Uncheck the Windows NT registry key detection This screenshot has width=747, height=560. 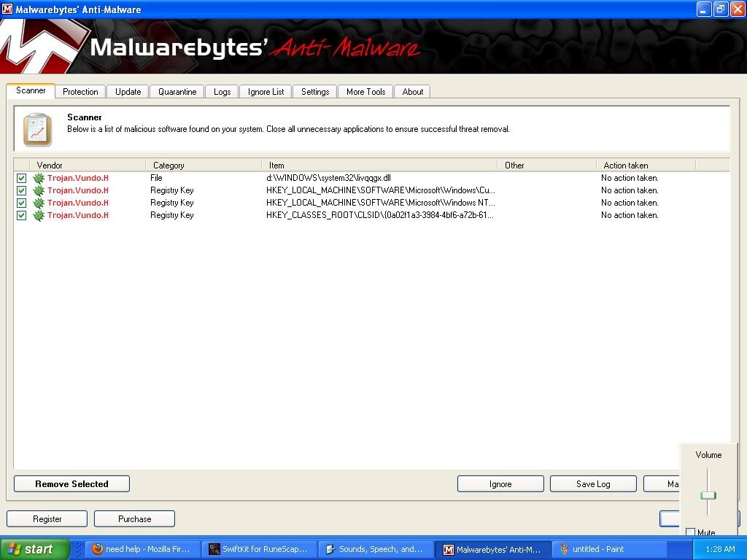[21, 203]
